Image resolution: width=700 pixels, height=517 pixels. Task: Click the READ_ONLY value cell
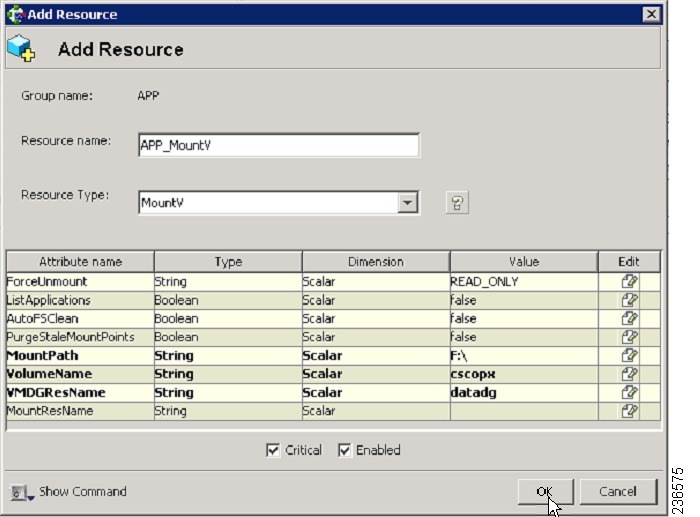point(524,282)
